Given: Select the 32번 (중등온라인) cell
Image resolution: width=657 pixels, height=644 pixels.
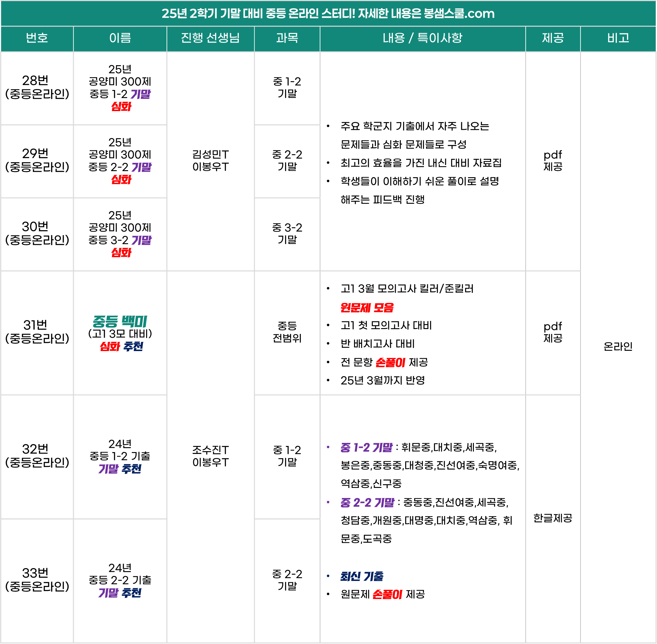Looking at the screenshot, I should coord(37,456).
